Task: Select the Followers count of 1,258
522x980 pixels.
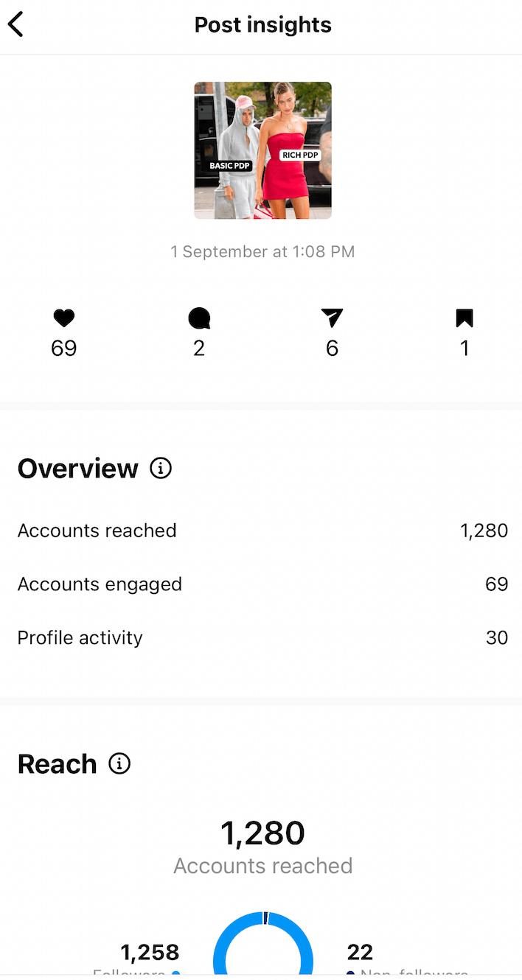Action: coord(150,952)
